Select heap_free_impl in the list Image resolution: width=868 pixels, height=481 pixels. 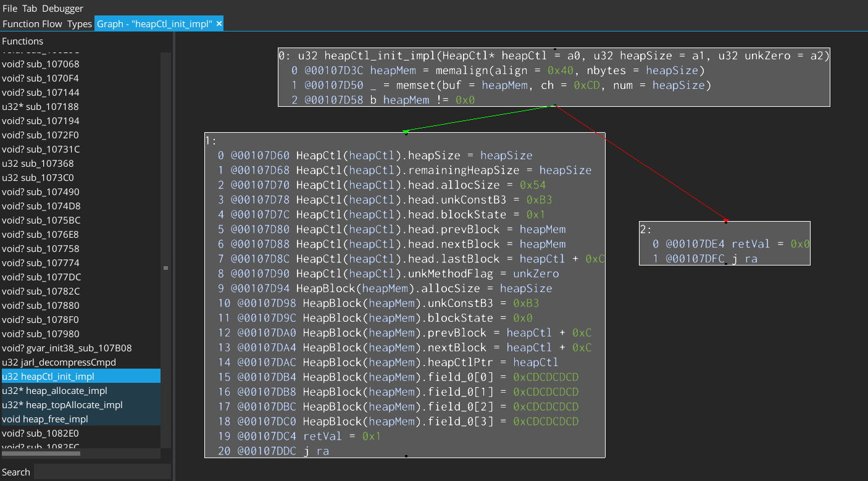tap(45, 419)
